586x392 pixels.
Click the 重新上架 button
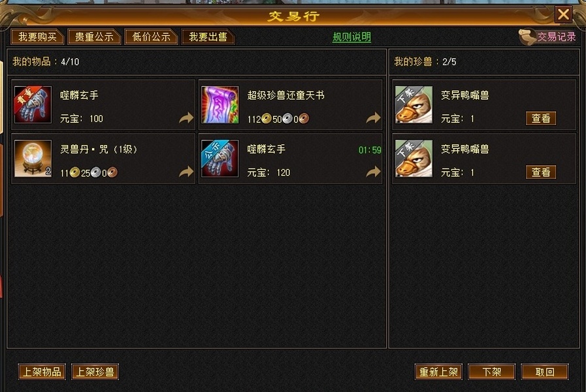click(x=438, y=372)
